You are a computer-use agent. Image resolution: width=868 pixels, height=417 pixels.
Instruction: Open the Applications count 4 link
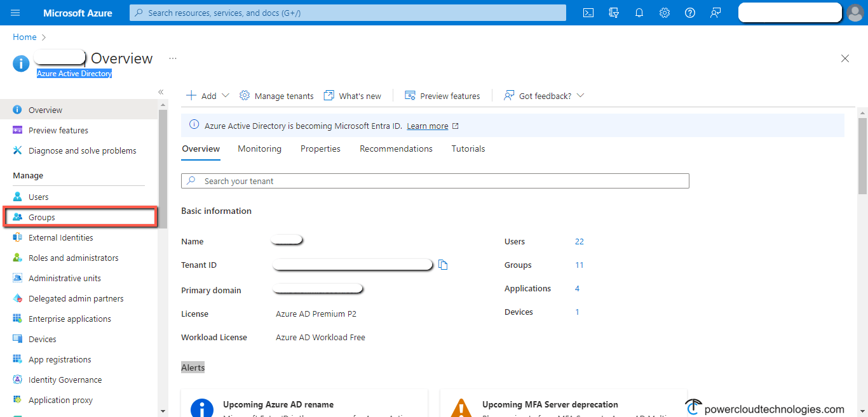point(577,288)
